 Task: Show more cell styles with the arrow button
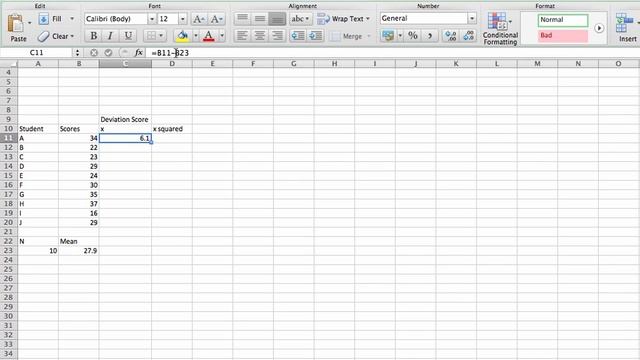click(x=599, y=28)
